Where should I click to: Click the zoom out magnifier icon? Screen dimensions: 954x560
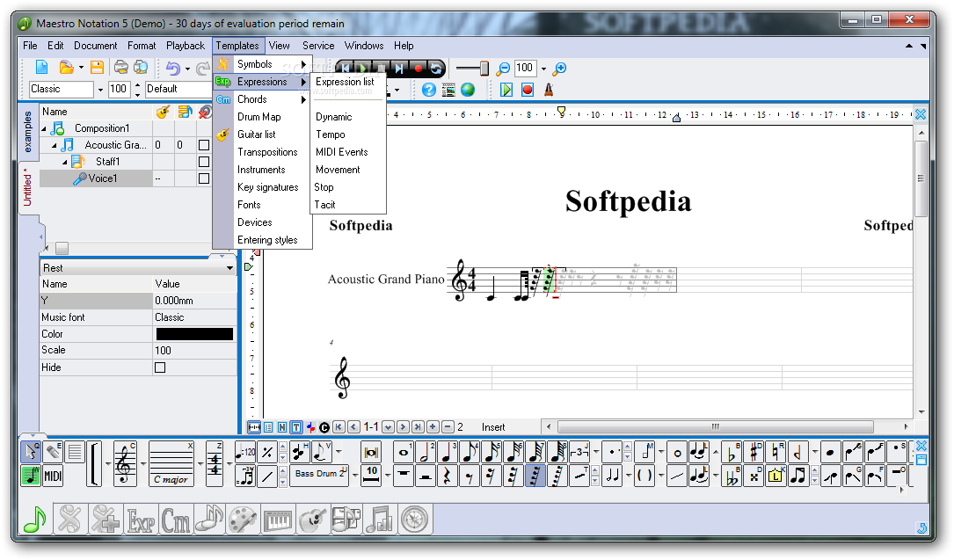pos(503,69)
